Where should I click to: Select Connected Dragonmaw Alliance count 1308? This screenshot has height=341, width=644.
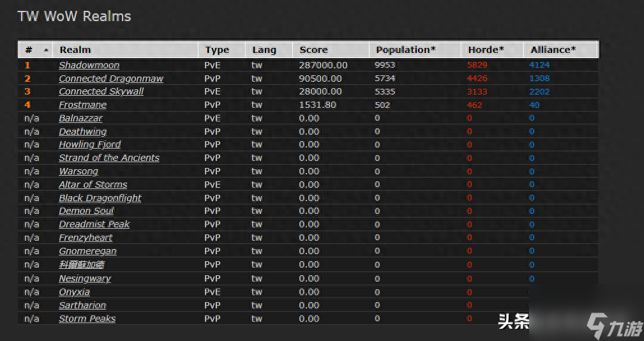539,78
